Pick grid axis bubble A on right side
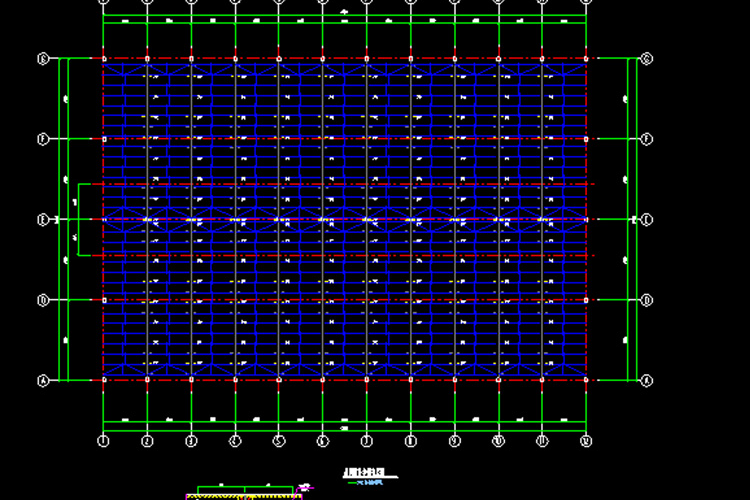 (647, 380)
